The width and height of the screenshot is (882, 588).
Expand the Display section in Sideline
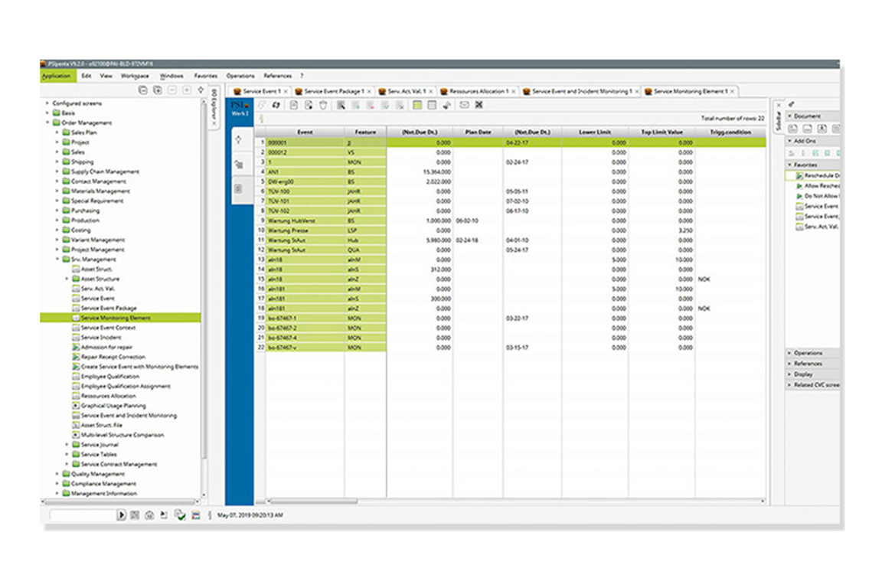point(790,374)
